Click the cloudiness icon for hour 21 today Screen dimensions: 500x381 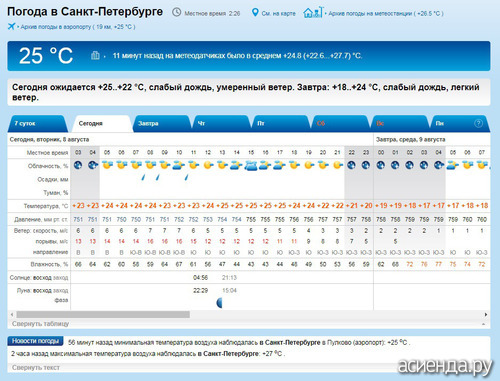coord(337,165)
